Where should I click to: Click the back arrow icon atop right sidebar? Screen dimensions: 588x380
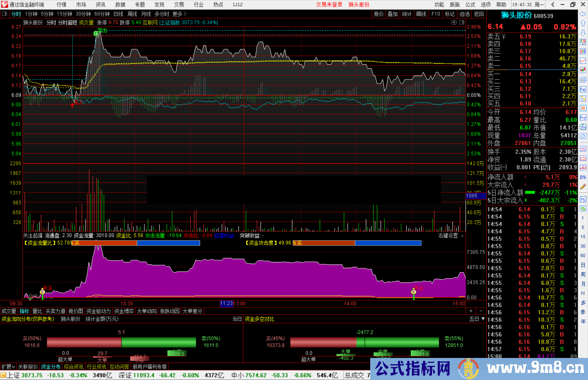[583, 14]
